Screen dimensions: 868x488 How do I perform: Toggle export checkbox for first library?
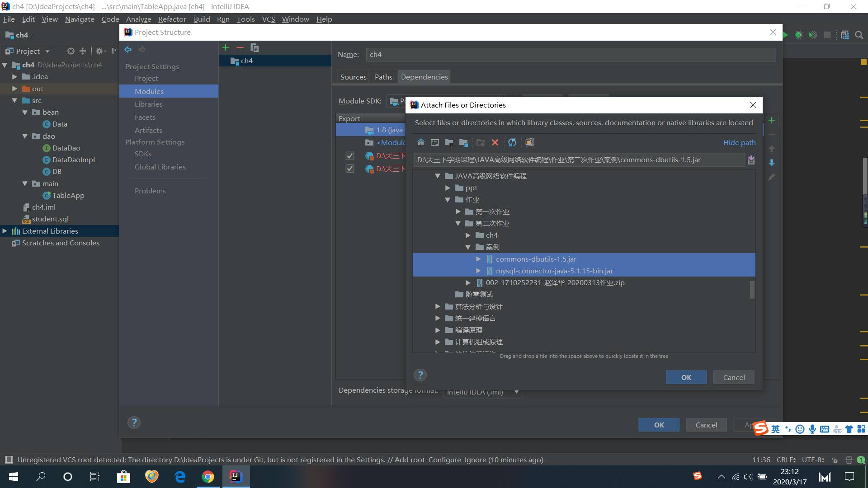click(349, 156)
